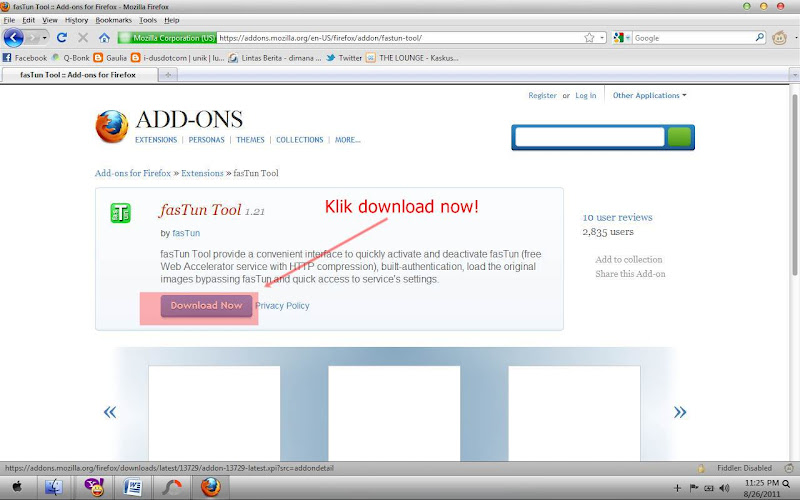The image size is (800, 500).
Task: Click the Register link
Action: click(x=542, y=95)
